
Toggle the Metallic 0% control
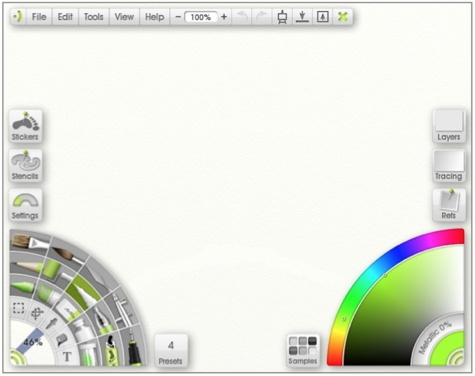435,337
